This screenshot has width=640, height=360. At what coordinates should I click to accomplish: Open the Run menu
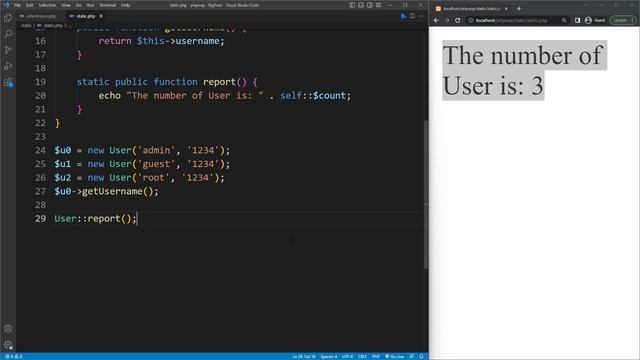pyautogui.click(x=90, y=5)
